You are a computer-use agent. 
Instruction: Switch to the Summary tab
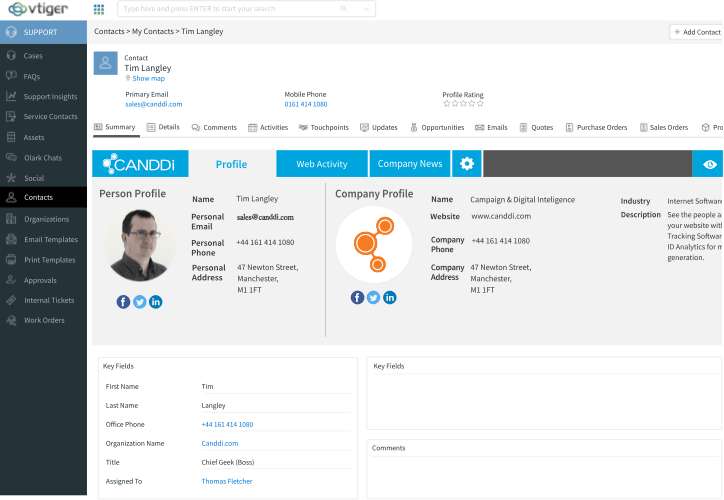115,127
